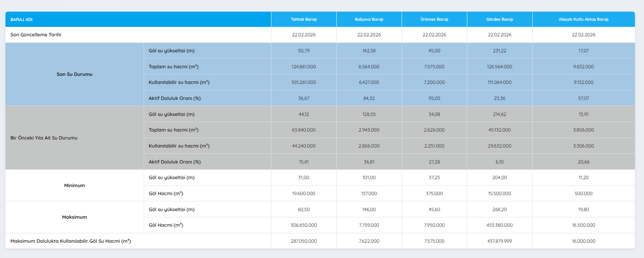Viewport: 644px width, 258px height.
Task: Click the Gördes Barajı column header
Action: [x=500, y=20]
